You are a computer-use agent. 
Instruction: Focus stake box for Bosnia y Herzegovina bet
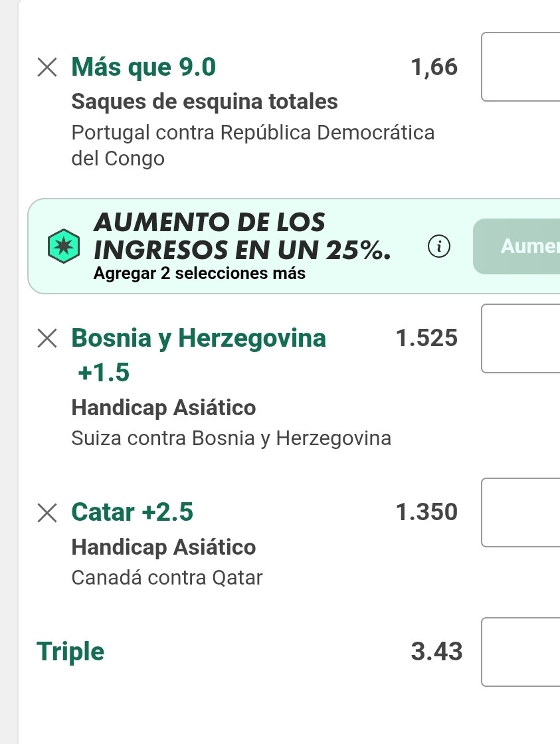521,338
